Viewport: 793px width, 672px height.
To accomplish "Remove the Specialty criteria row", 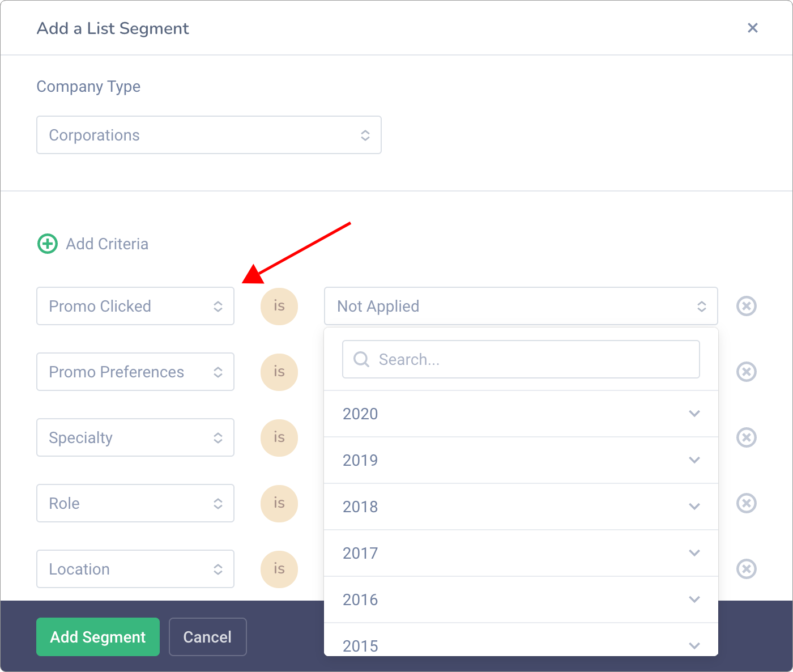I will click(747, 437).
